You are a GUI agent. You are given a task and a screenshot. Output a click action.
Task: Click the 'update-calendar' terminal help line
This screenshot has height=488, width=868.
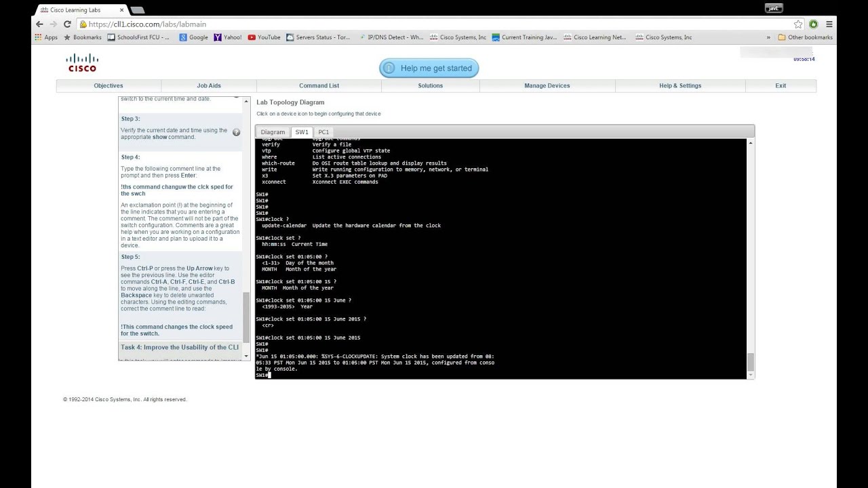(351, 225)
